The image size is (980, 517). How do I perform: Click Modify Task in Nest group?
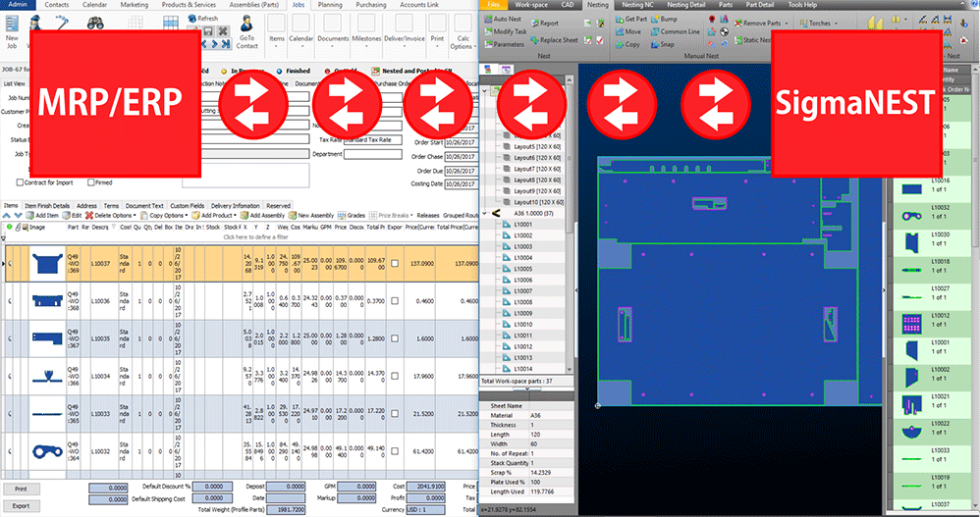(x=505, y=31)
